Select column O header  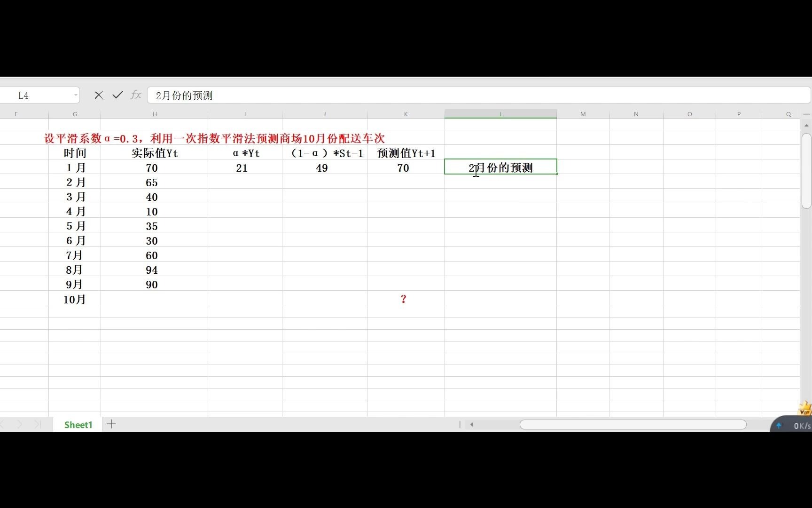coord(689,114)
